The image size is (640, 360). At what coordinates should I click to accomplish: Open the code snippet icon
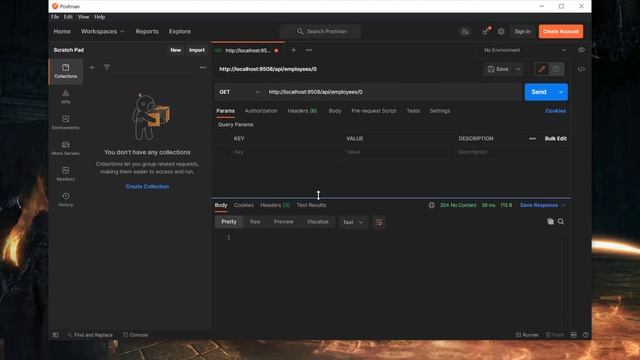point(581,69)
